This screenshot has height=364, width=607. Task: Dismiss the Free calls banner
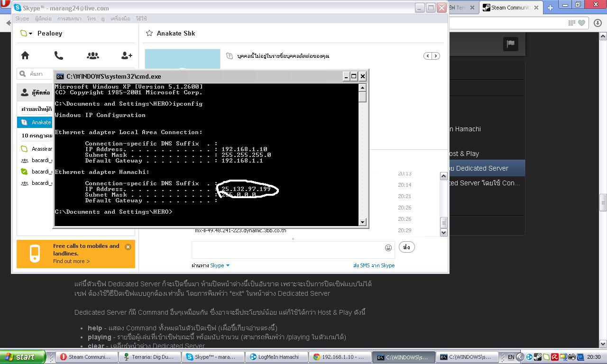(x=128, y=247)
